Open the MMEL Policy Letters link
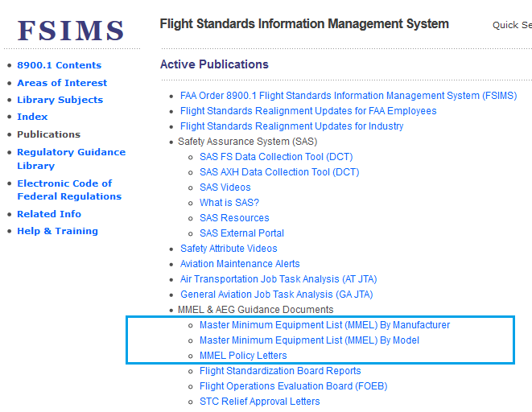The image size is (532, 412). pyautogui.click(x=243, y=356)
